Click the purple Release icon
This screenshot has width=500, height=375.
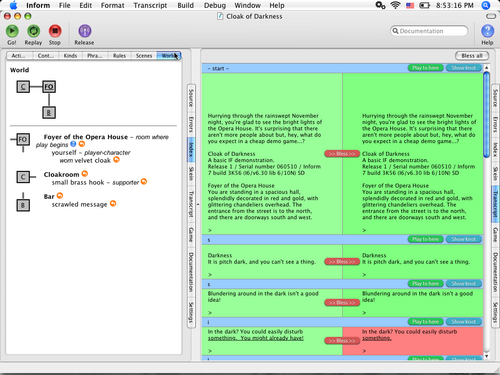coord(85,31)
